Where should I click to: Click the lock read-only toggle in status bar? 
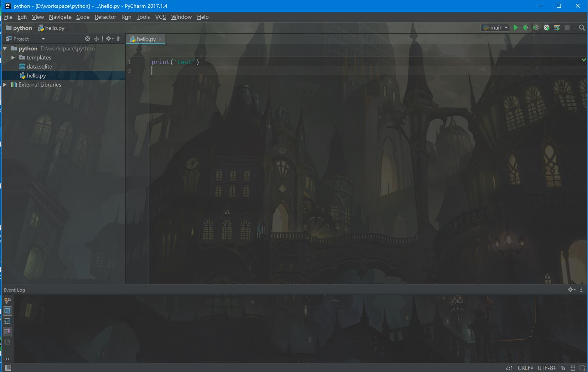click(x=563, y=368)
